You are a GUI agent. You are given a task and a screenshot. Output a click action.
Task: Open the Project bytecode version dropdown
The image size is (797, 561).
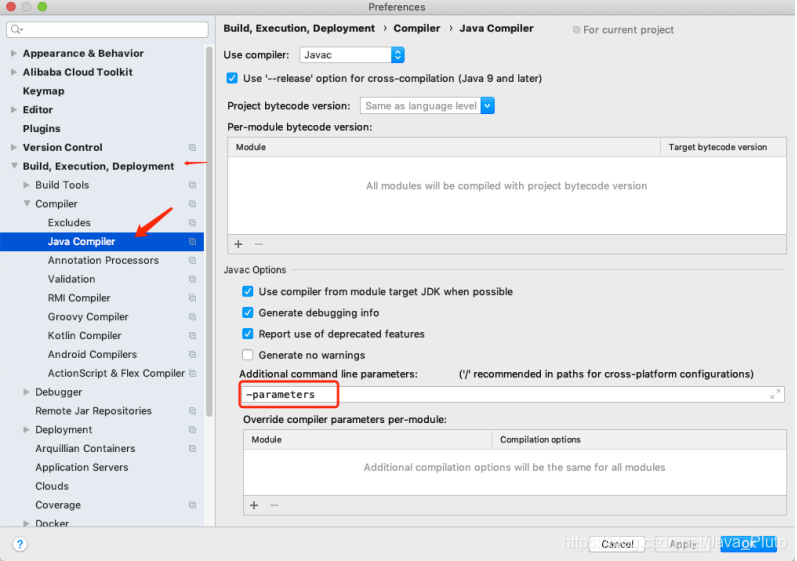[x=427, y=106]
